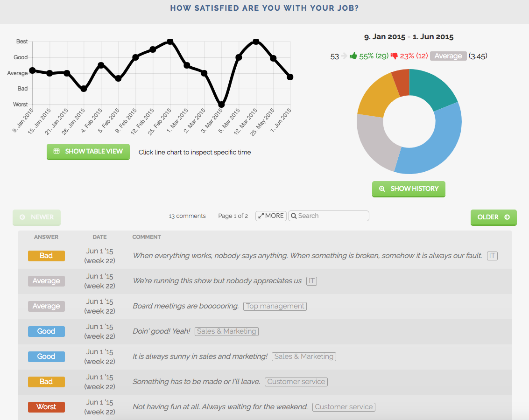The image size is (529, 420).
Task: Click Sales & Marketing tag on 'Doin' good' comment
Action: pos(227,331)
